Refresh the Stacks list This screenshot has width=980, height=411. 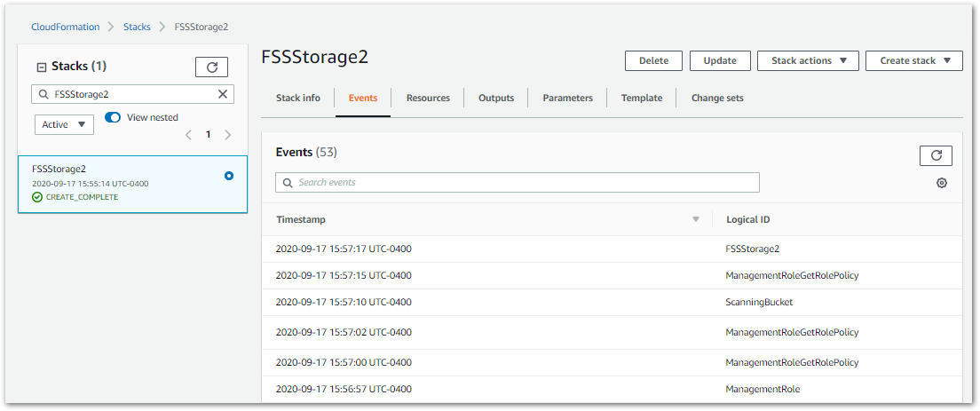pos(211,67)
